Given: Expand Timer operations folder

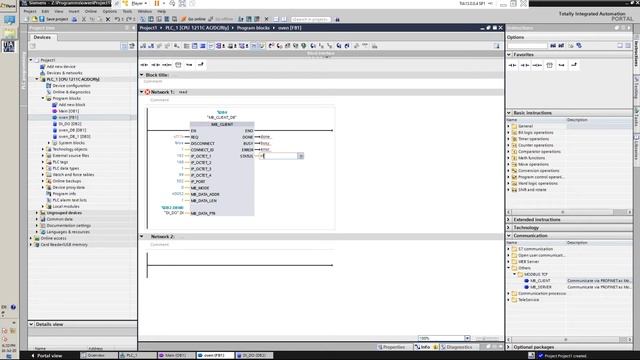Looking at the screenshot, I should 509,139.
